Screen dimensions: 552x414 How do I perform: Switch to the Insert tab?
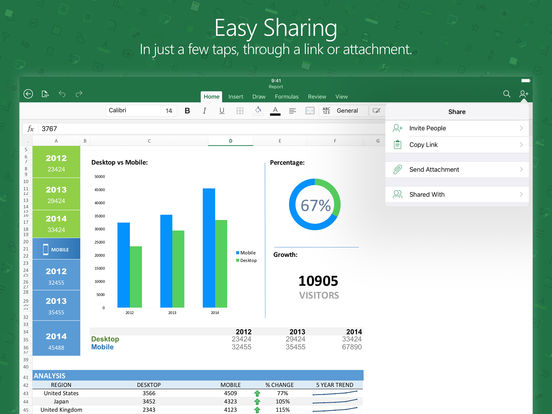point(236,96)
